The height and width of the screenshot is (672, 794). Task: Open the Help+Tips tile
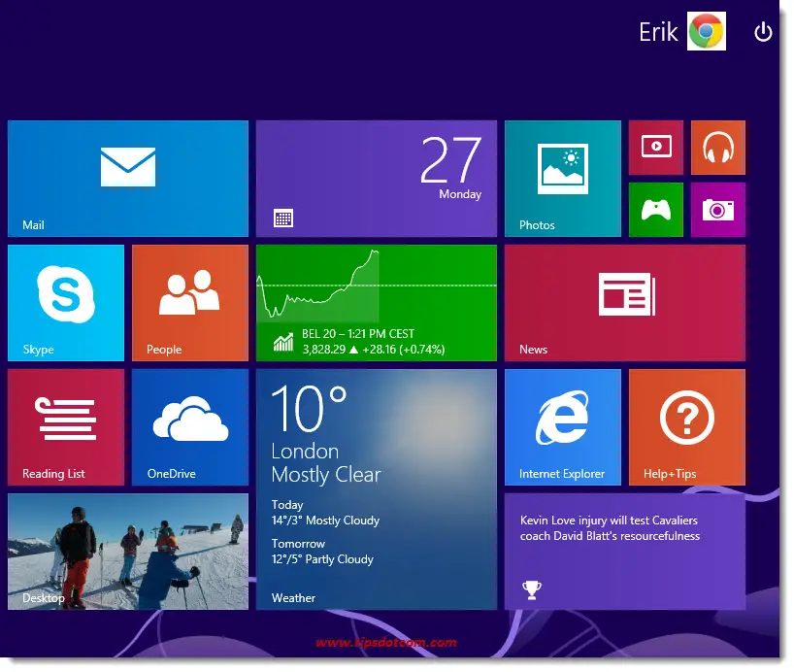tap(686, 427)
